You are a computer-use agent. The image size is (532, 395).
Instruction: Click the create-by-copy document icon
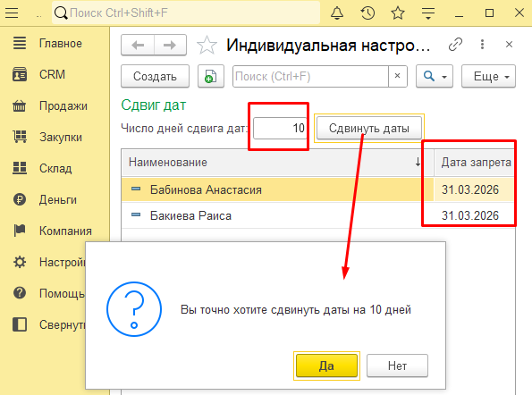pyautogui.click(x=211, y=76)
